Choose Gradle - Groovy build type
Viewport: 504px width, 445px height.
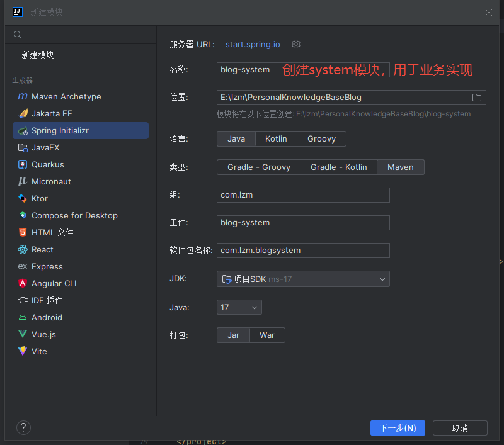[x=259, y=167]
